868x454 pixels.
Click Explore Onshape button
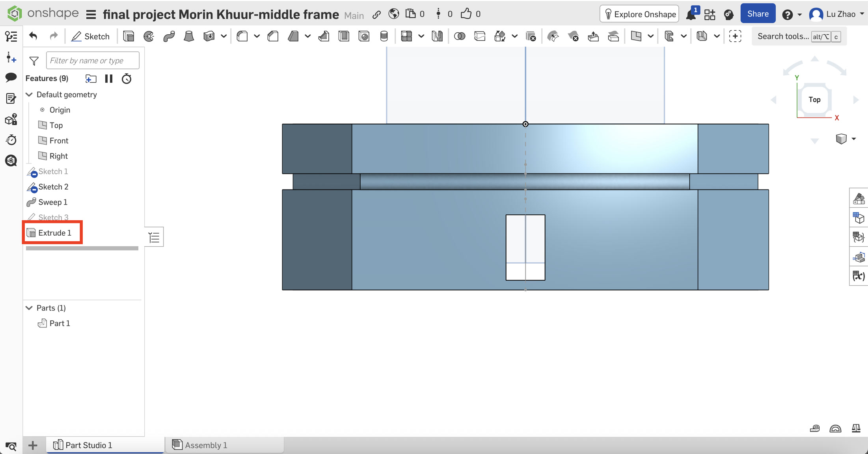pos(639,14)
